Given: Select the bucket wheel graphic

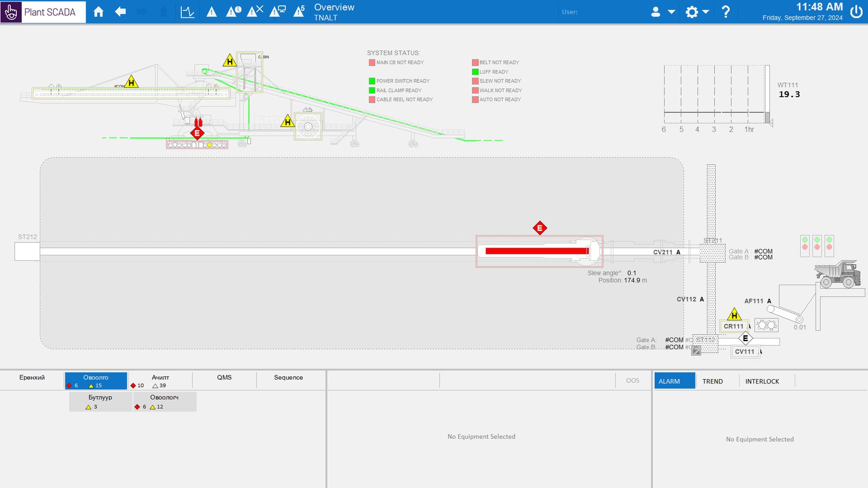Looking at the screenshot, I should coord(308,126).
